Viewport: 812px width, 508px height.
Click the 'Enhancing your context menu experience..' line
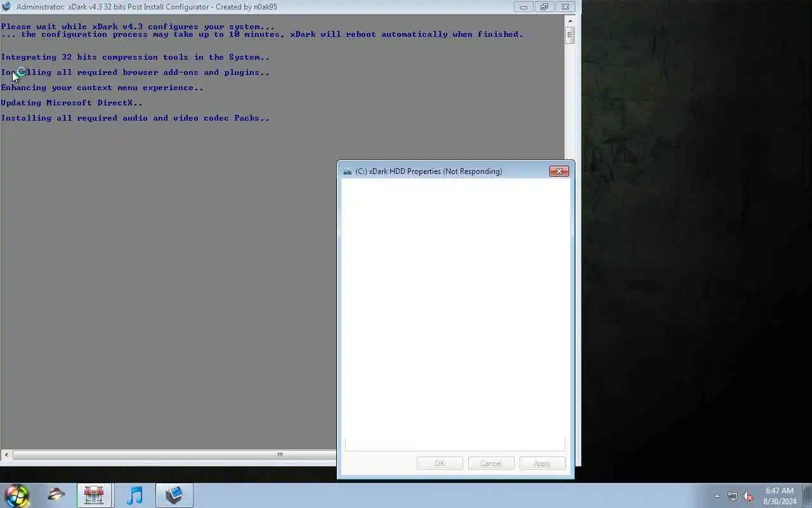(102, 88)
